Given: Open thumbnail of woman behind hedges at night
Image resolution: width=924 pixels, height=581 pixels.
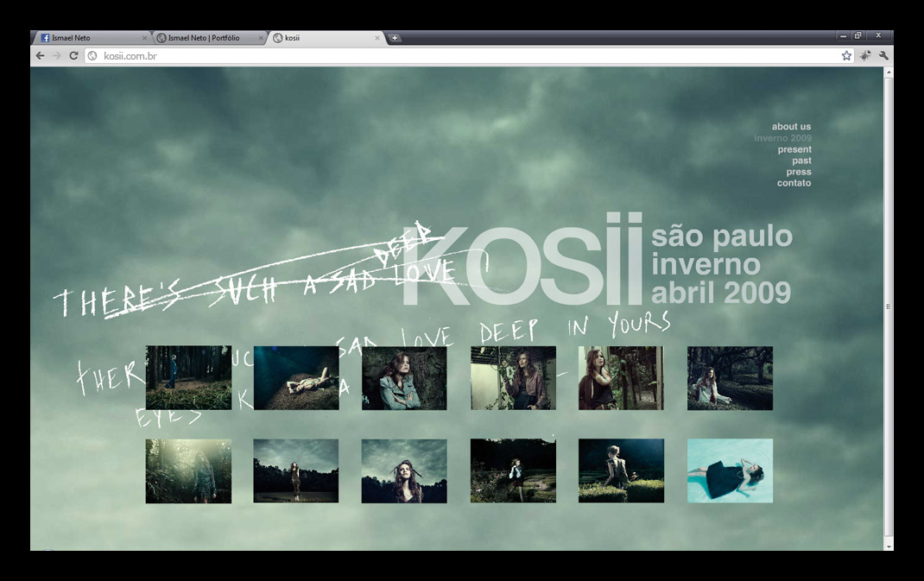Looking at the screenshot, I should click(621, 470).
